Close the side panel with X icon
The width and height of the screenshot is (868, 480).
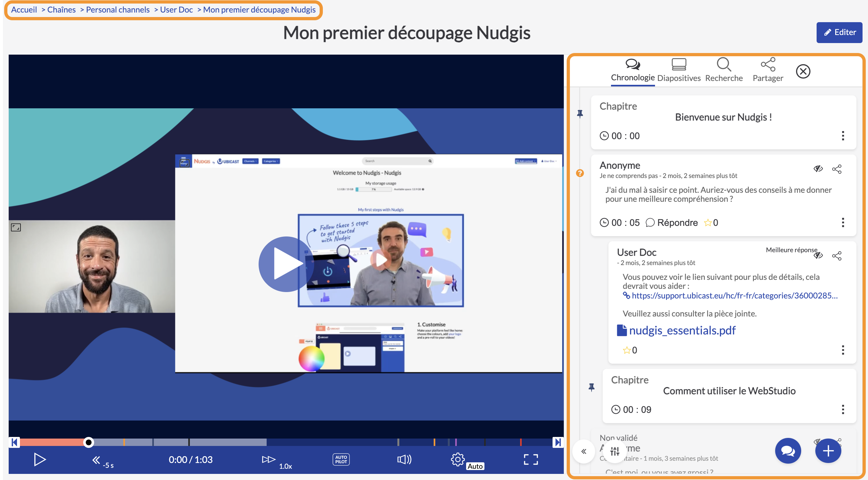[803, 71]
